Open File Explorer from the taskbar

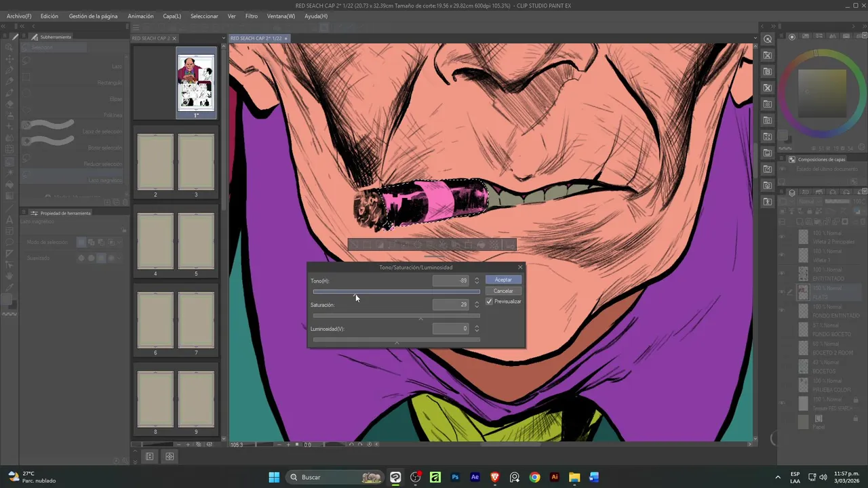[x=574, y=477]
